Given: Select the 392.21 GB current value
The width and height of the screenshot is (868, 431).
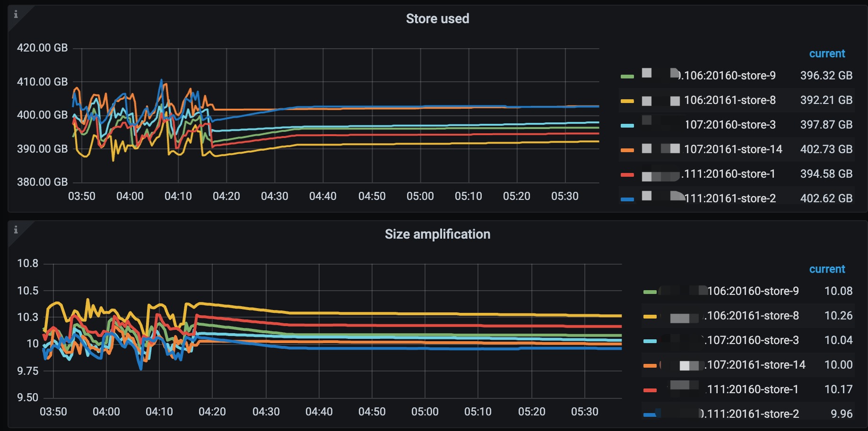Looking at the screenshot, I should coord(826,100).
